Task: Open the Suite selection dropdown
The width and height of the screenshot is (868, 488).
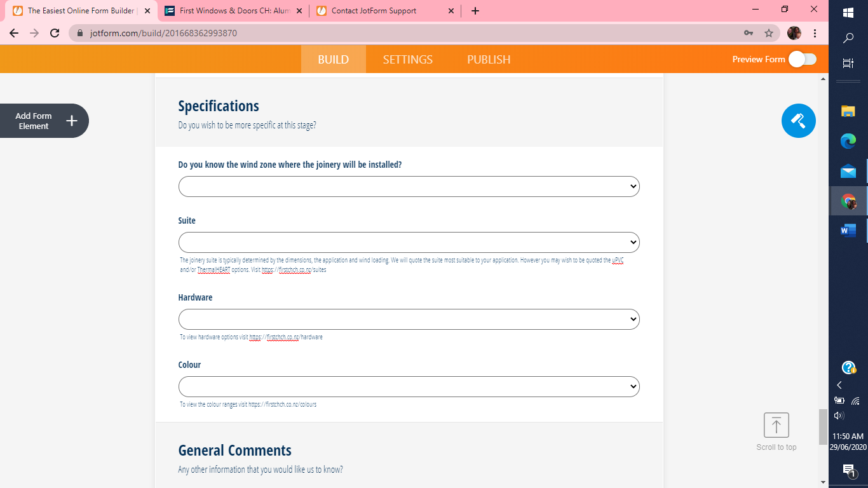Action: pos(409,242)
